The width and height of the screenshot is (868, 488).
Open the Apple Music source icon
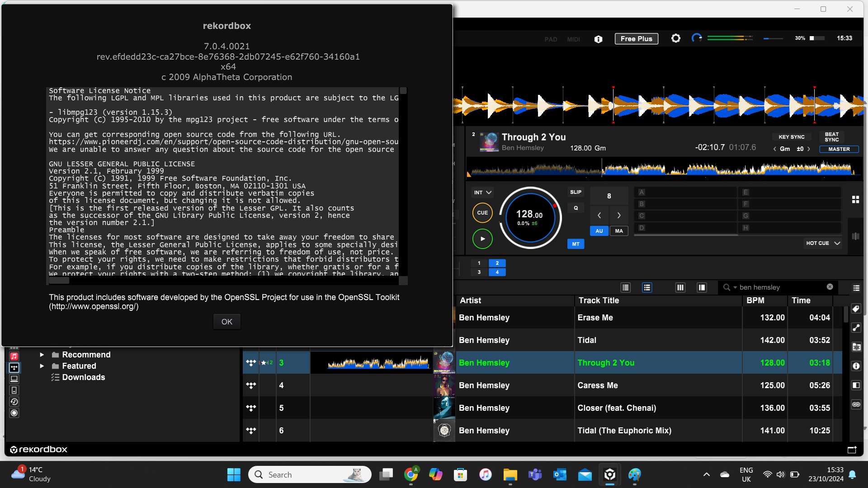(14, 357)
